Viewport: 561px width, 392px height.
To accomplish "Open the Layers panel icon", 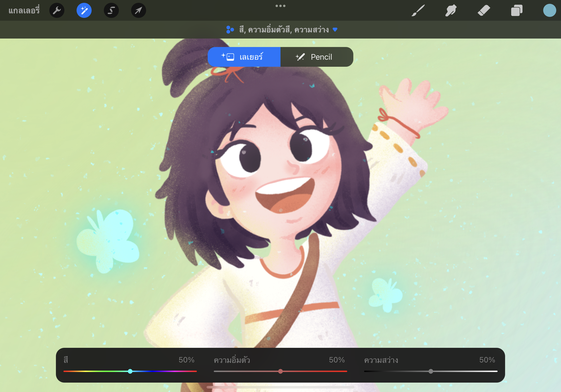I will point(517,11).
